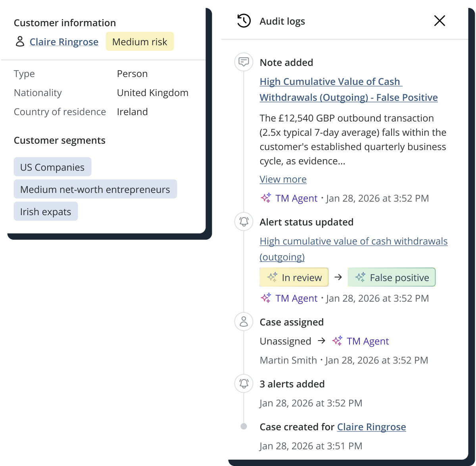The height and width of the screenshot is (466, 476).
Task: Click the Alert status updated bell icon
Action: click(244, 222)
